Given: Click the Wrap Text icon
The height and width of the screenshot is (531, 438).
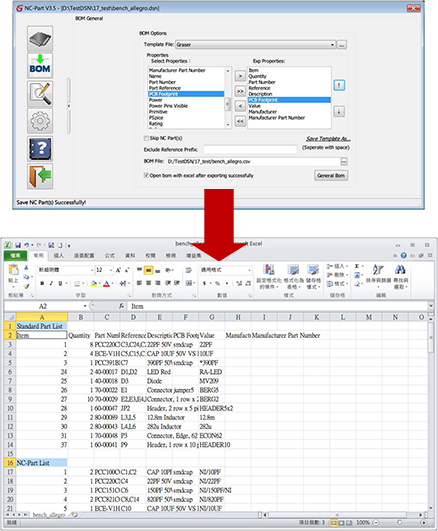Looking at the screenshot, I should coord(188,270).
